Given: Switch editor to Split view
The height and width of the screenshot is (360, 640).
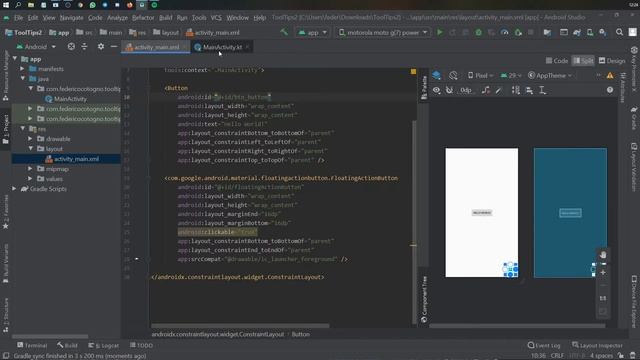Looking at the screenshot, I should [583, 61].
